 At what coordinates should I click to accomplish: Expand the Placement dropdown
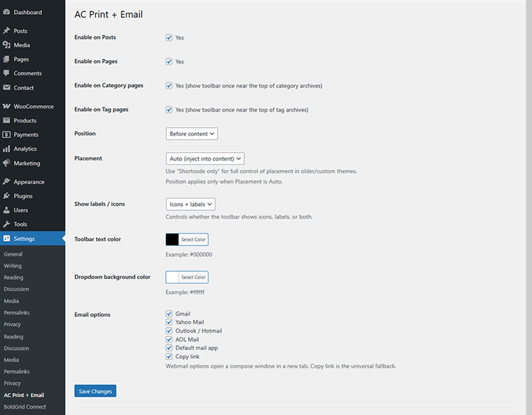pyautogui.click(x=205, y=158)
